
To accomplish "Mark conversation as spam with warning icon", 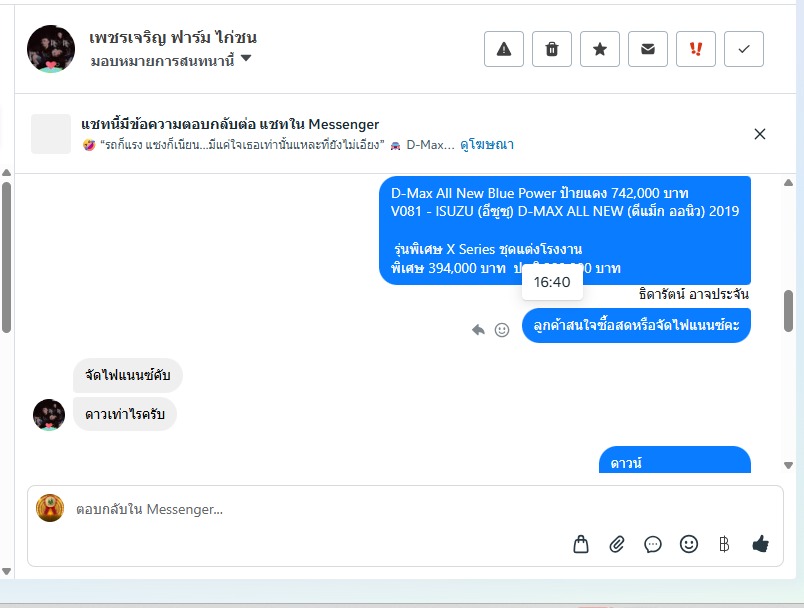I will pos(504,49).
